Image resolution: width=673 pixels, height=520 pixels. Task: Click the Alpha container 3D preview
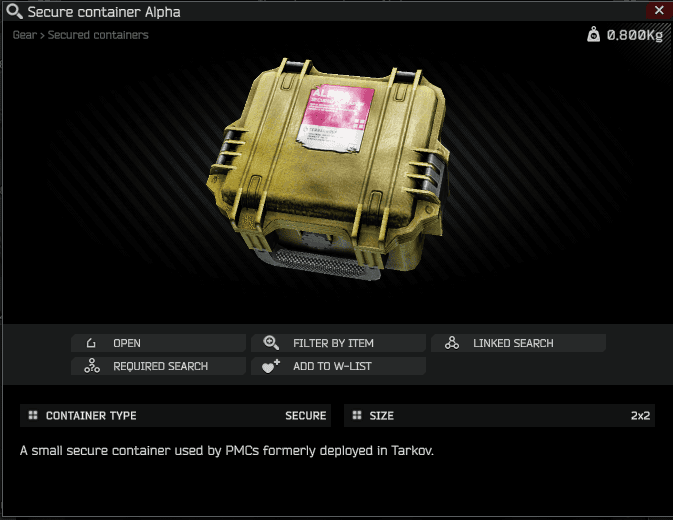[x=328, y=169]
